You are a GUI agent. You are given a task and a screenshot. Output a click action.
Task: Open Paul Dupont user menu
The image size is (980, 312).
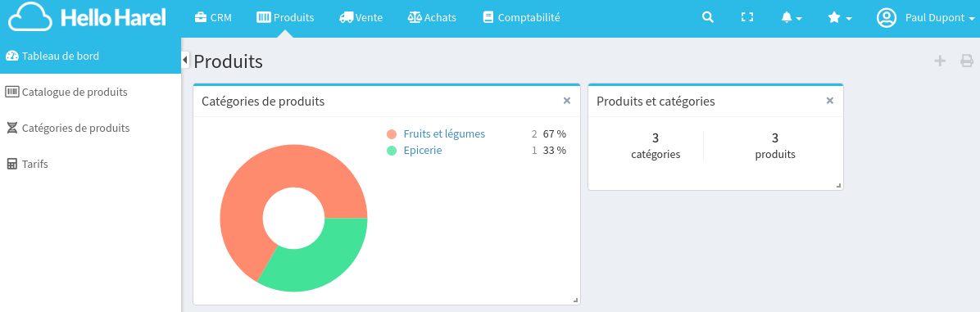tap(925, 18)
